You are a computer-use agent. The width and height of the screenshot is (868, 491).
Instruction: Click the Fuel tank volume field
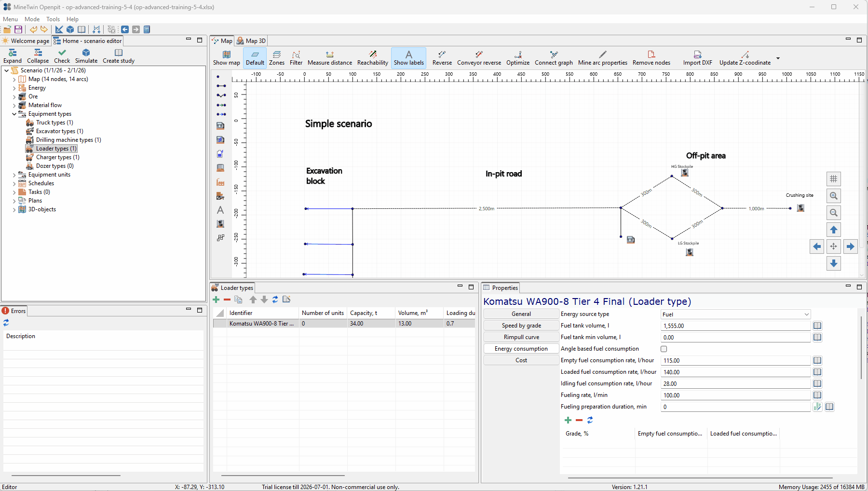click(735, 326)
